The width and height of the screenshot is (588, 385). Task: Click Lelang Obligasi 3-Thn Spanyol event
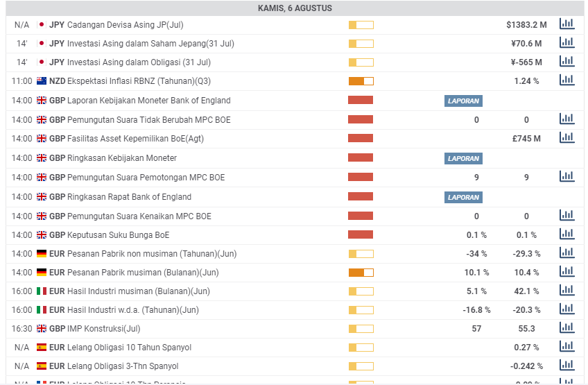123,366
